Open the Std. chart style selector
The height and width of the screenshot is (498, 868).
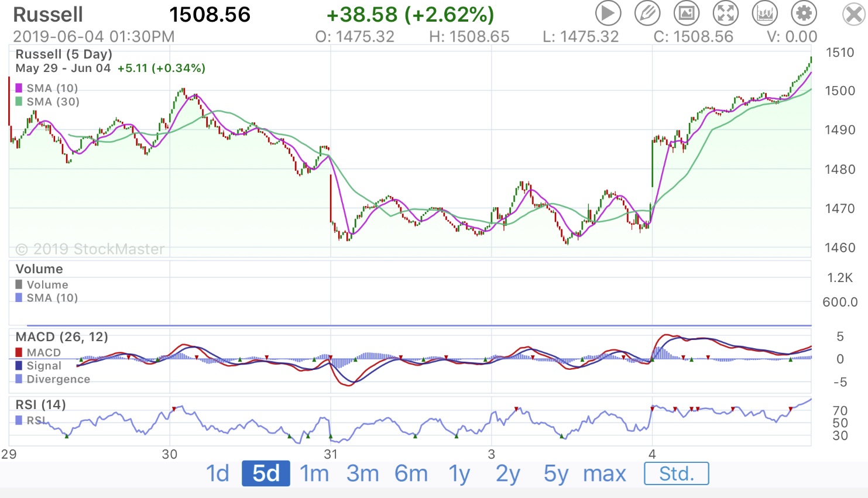(x=676, y=473)
